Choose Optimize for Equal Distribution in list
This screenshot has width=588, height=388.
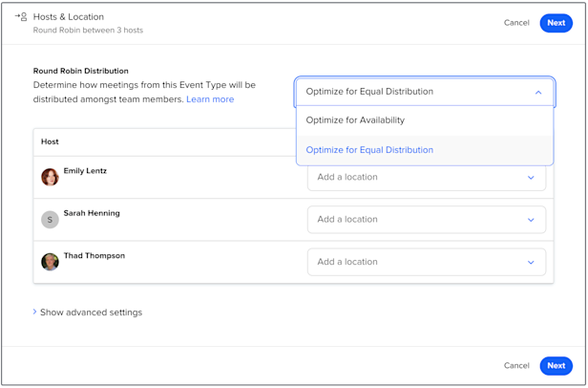coord(369,150)
